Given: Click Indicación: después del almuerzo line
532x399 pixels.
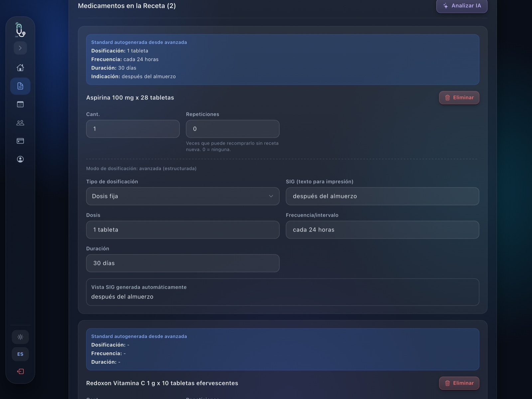Looking at the screenshot, I should tap(133, 77).
